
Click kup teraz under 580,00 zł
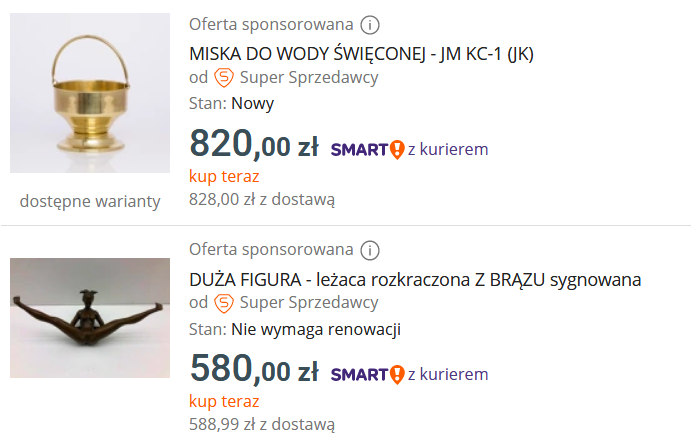coord(224,401)
